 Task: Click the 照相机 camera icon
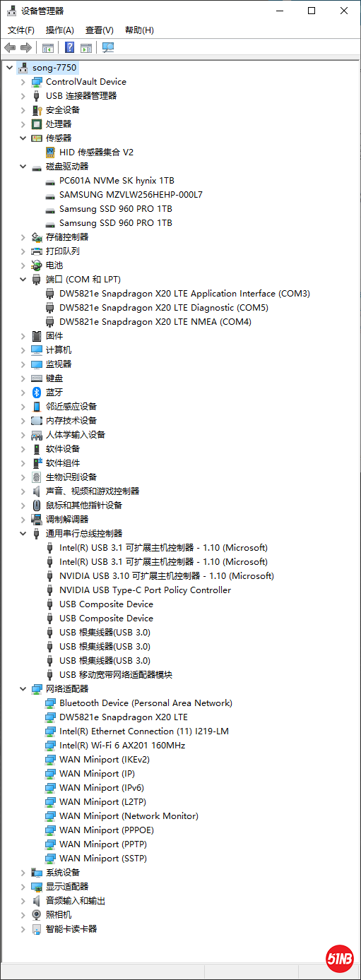click(x=37, y=915)
